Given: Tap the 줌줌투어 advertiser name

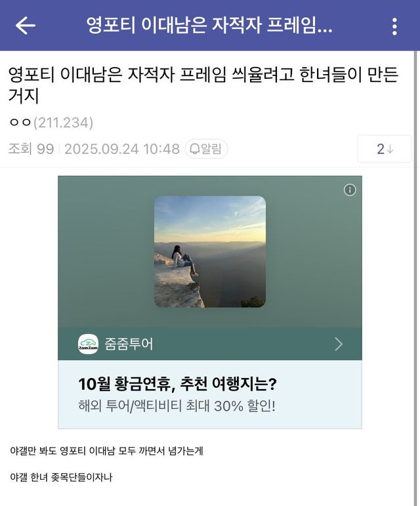Looking at the screenshot, I should click(129, 344).
